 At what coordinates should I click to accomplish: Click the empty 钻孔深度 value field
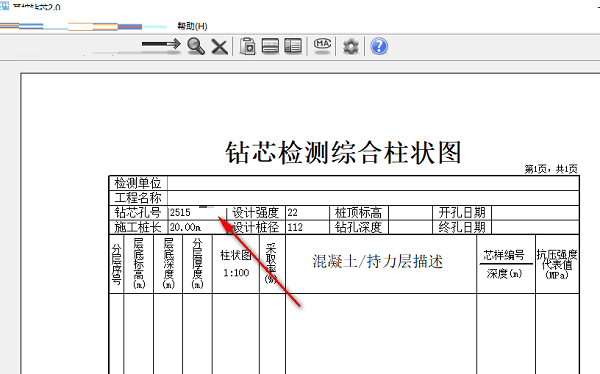(x=411, y=227)
